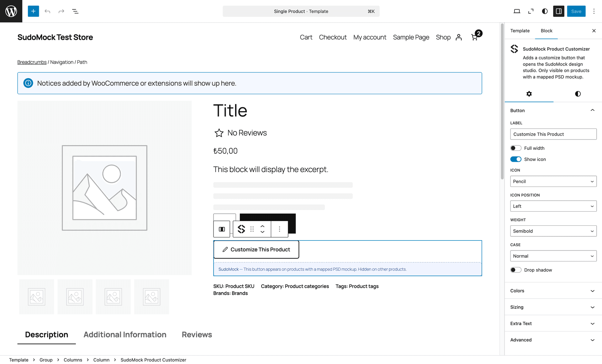Click inside the Label input field
This screenshot has height=364, width=602.
(553, 134)
